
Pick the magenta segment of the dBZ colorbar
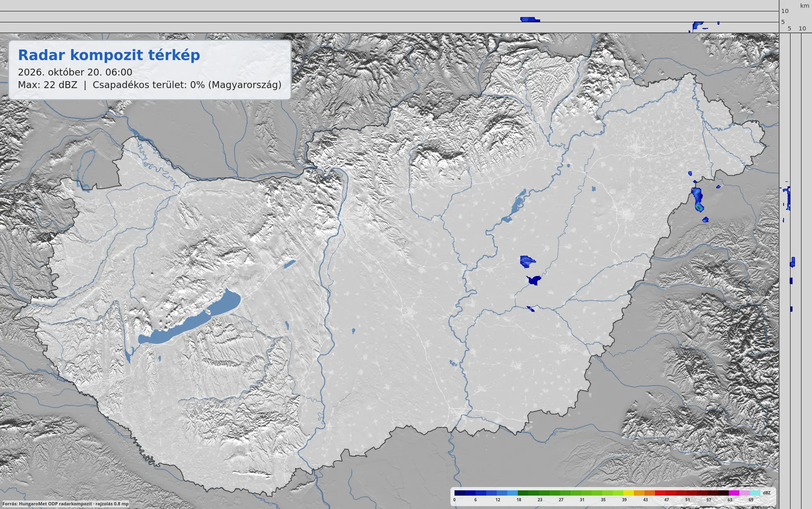tap(734, 493)
